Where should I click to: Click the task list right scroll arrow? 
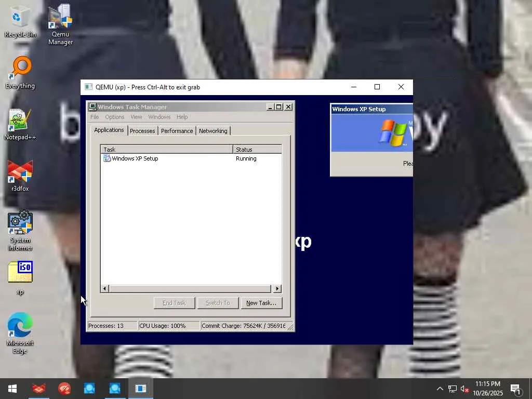point(277,289)
